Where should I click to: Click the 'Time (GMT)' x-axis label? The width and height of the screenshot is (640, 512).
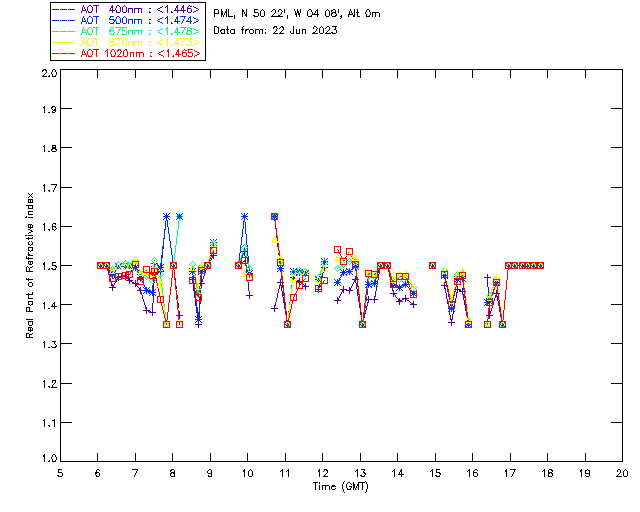tap(340, 486)
